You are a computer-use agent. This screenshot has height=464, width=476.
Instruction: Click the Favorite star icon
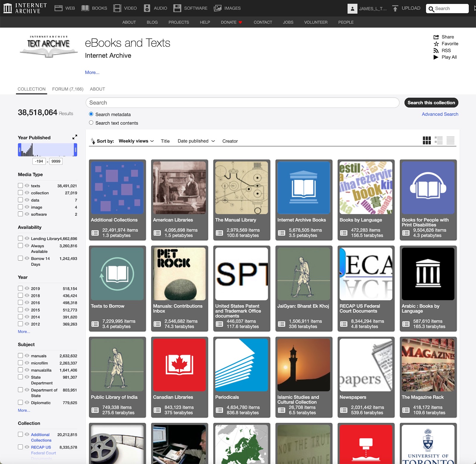point(436,44)
